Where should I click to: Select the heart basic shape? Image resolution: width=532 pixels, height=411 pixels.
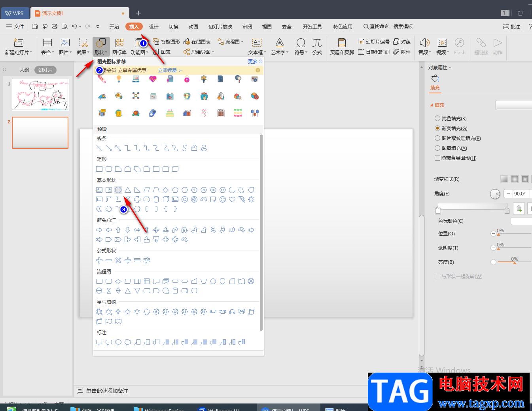point(232,199)
